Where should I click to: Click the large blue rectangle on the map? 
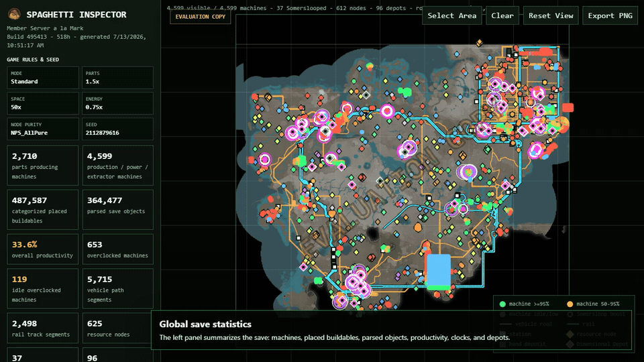[x=439, y=271]
